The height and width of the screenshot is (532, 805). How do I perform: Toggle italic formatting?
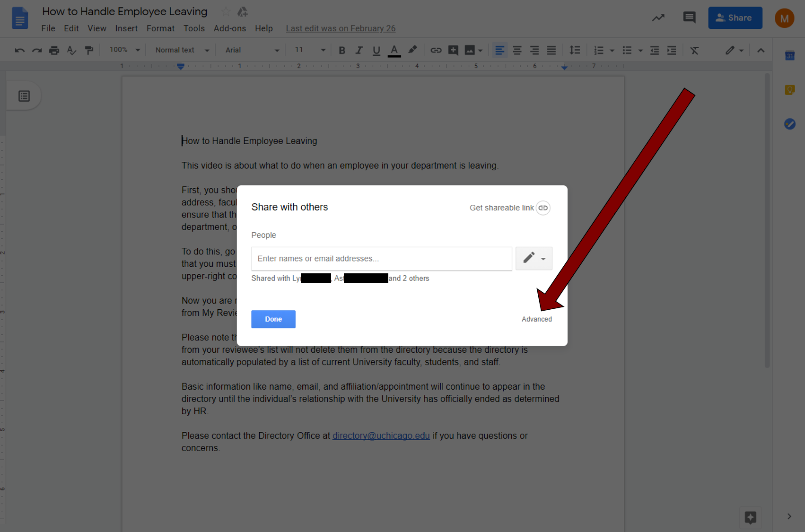click(359, 50)
